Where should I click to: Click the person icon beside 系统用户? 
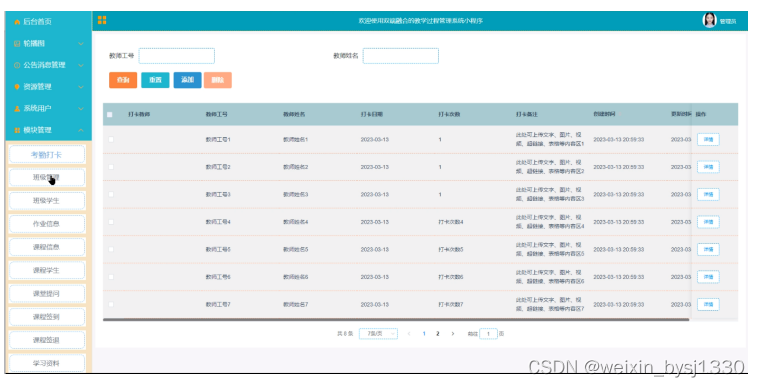pos(17,109)
